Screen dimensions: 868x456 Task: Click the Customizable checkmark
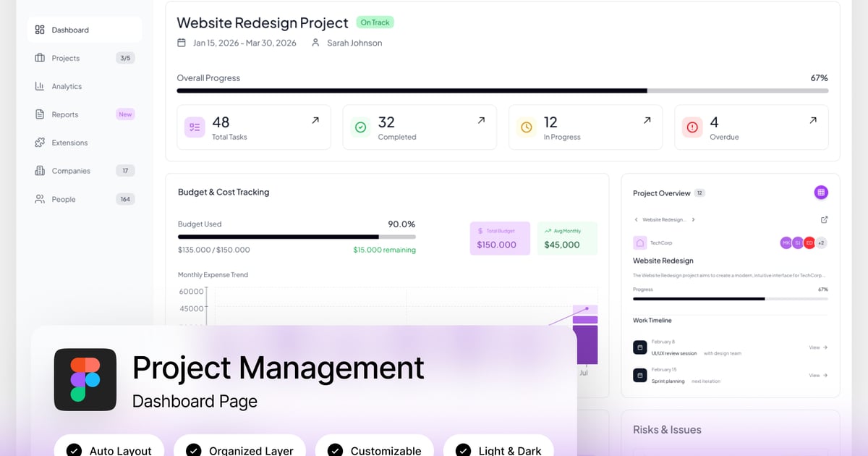pyautogui.click(x=335, y=450)
